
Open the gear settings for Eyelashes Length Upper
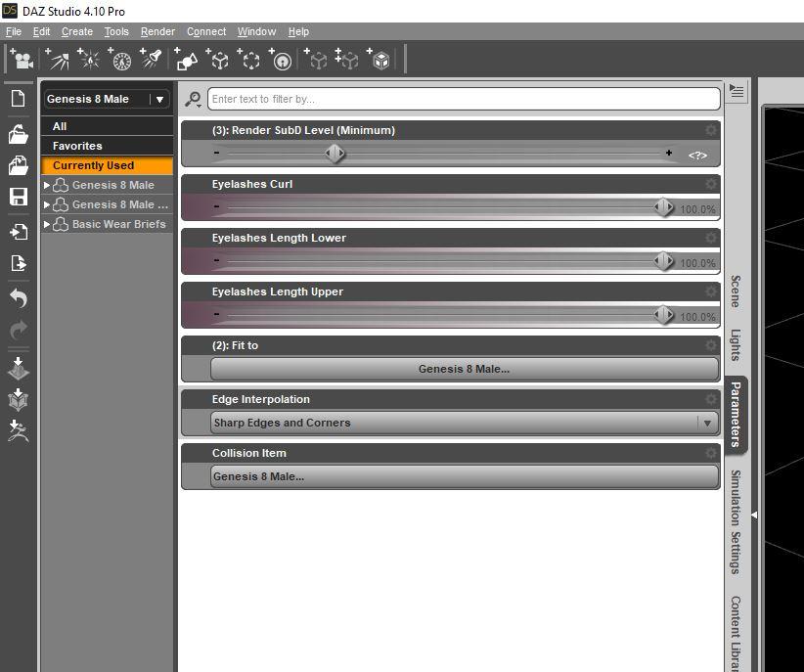pyautogui.click(x=711, y=291)
